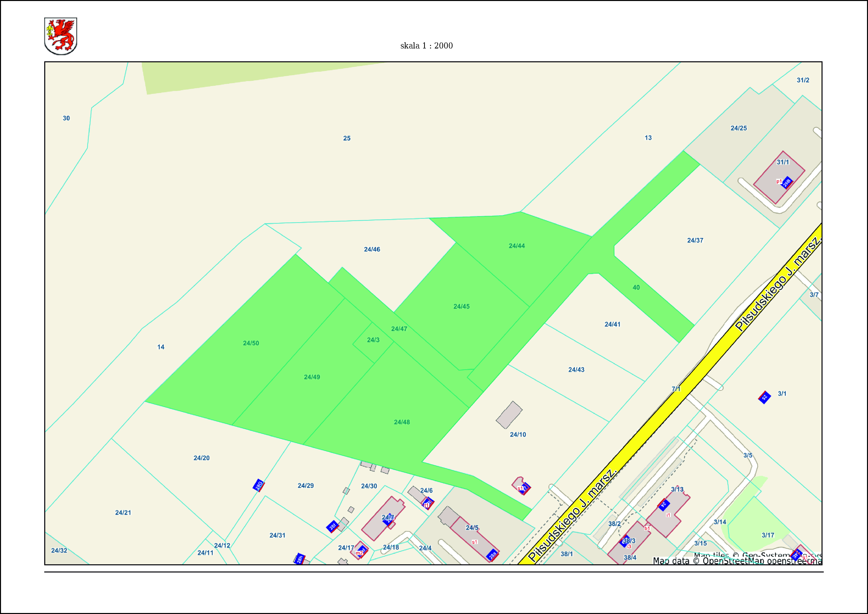
Task: Click blue 24 marker on building i1
Action: coord(664,505)
